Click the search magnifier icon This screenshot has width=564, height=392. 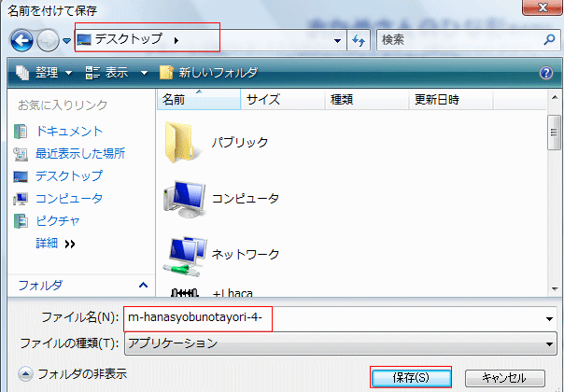click(549, 40)
